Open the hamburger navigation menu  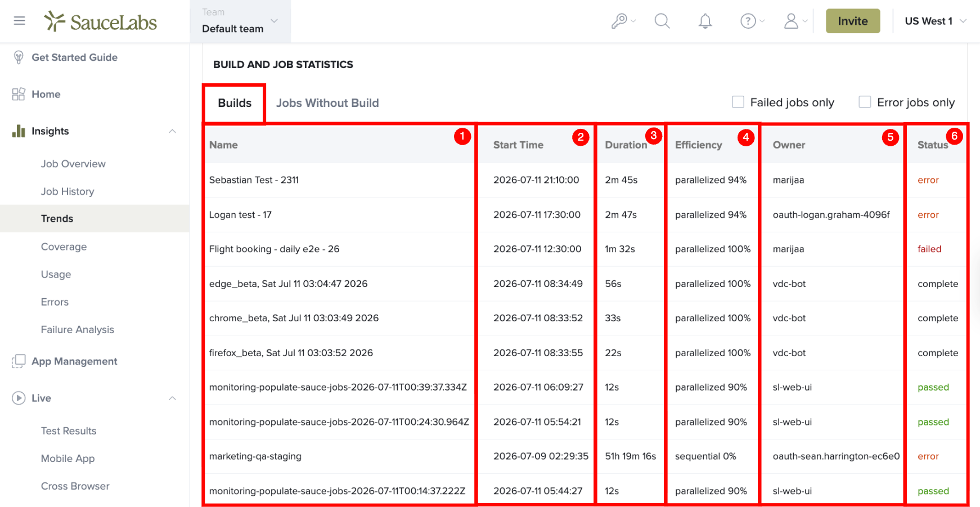[20, 21]
